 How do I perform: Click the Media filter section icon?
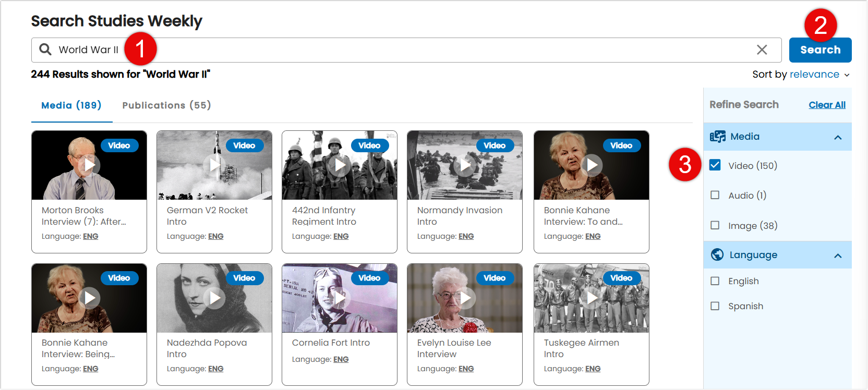tap(718, 137)
